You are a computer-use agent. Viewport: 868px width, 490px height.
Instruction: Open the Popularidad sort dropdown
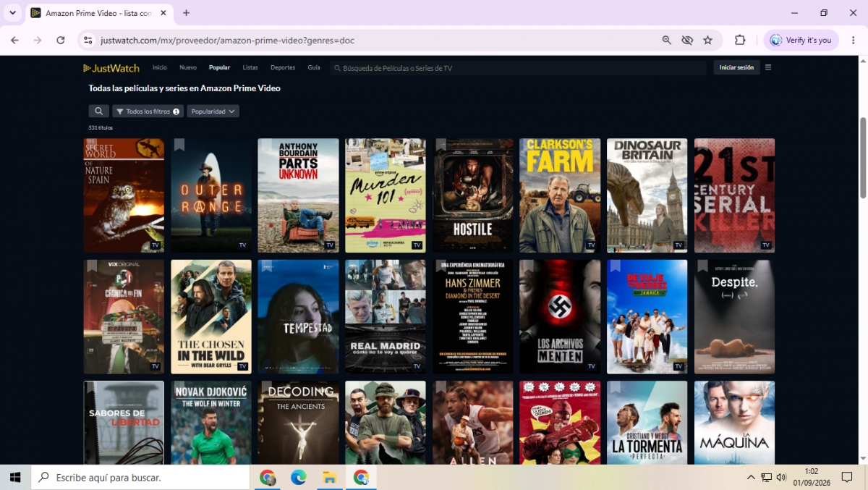tap(213, 111)
